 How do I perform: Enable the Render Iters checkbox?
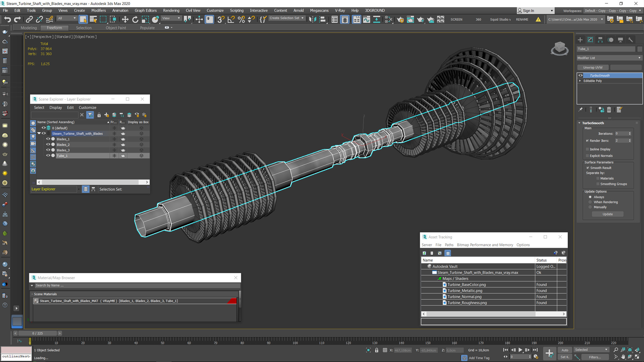click(x=587, y=141)
